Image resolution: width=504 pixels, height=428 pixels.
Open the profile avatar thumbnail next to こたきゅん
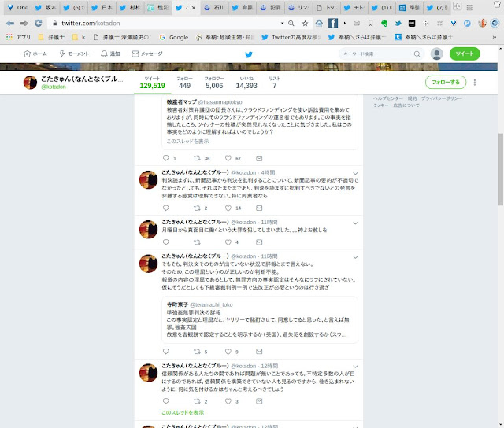coord(30,83)
